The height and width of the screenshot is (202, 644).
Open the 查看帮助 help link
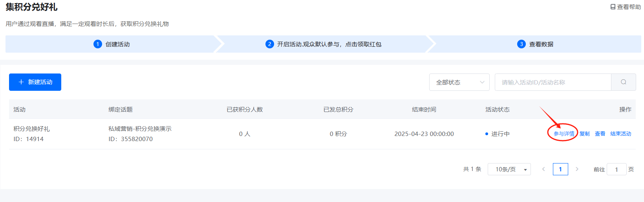pyautogui.click(x=626, y=7)
